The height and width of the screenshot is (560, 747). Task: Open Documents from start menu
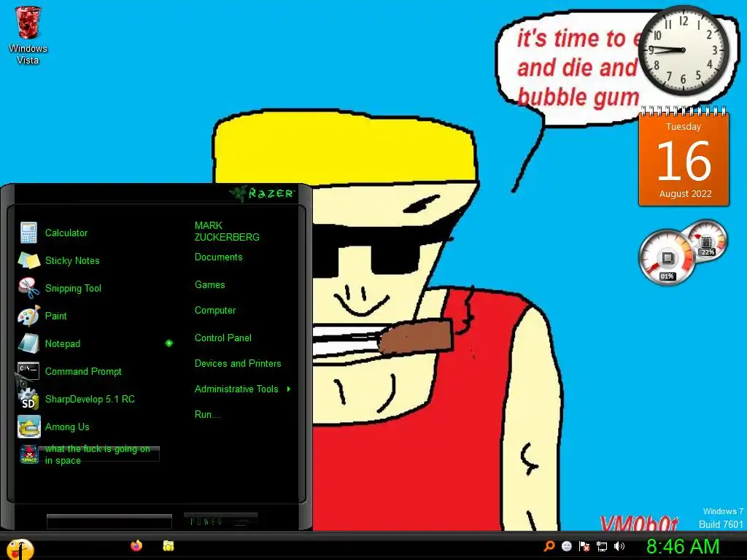(219, 257)
